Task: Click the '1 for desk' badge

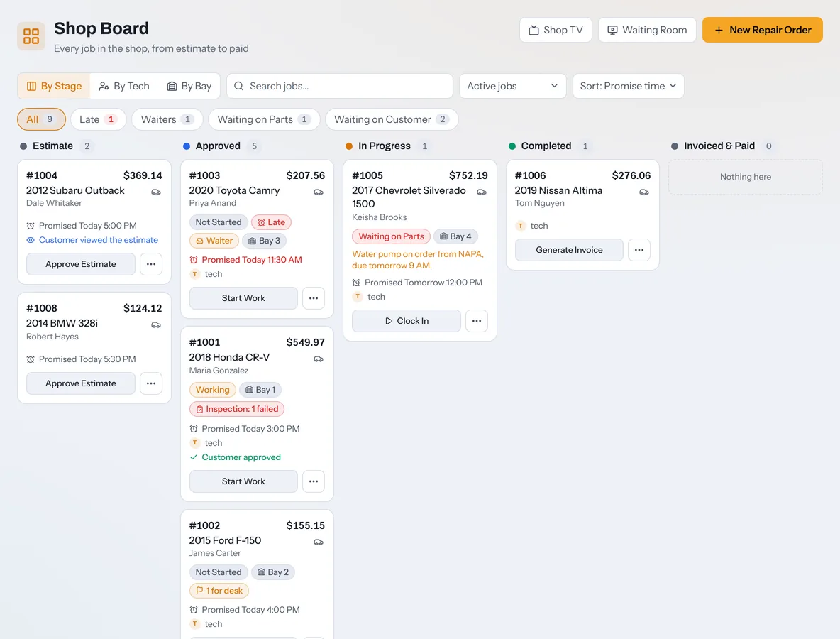Action: coord(219,591)
